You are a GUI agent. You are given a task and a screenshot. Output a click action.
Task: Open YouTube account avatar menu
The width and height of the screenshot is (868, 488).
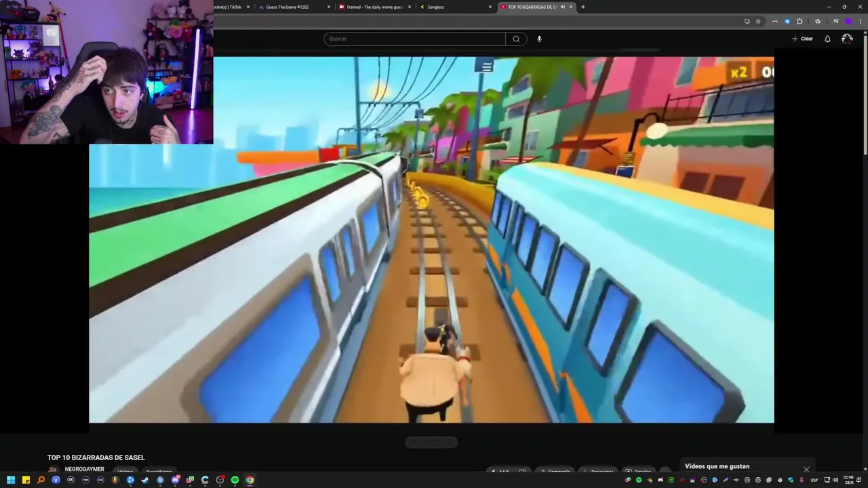click(847, 39)
